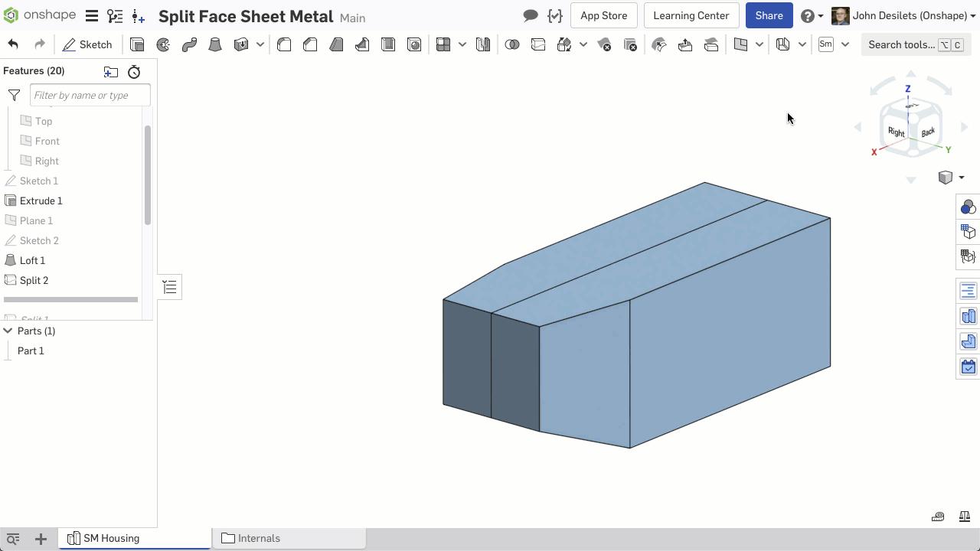The height and width of the screenshot is (551, 980).
Task: Select the Chamfer tool
Action: pos(310,44)
